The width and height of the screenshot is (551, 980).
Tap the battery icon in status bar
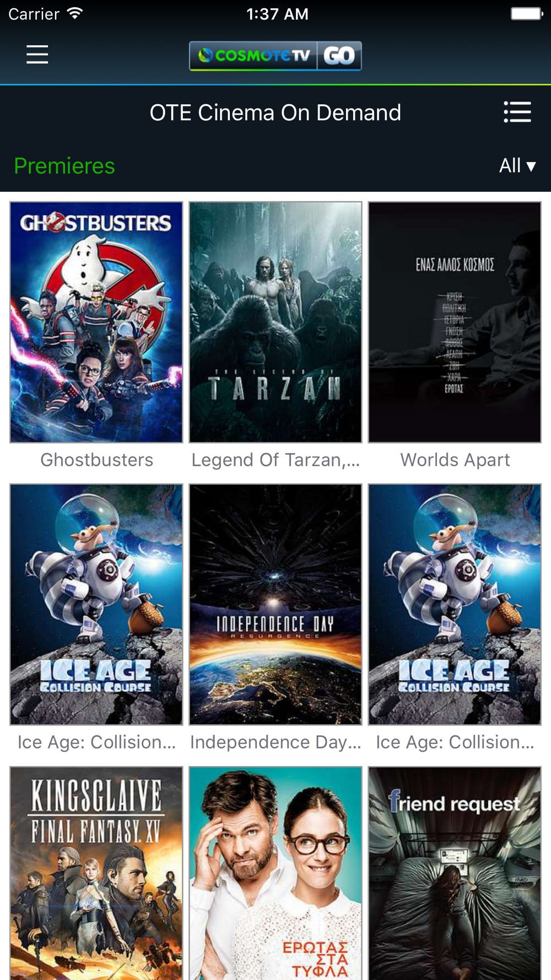coord(527,13)
